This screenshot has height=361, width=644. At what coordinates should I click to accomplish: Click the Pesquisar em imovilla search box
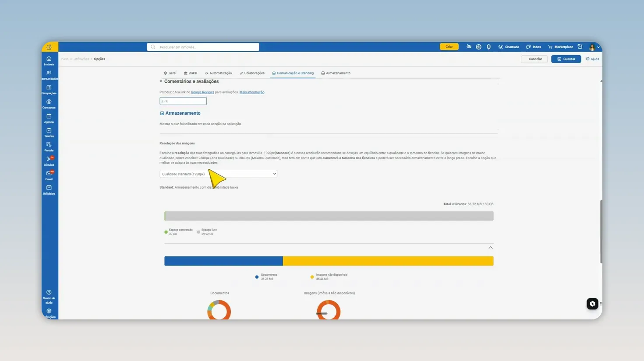[203, 47]
